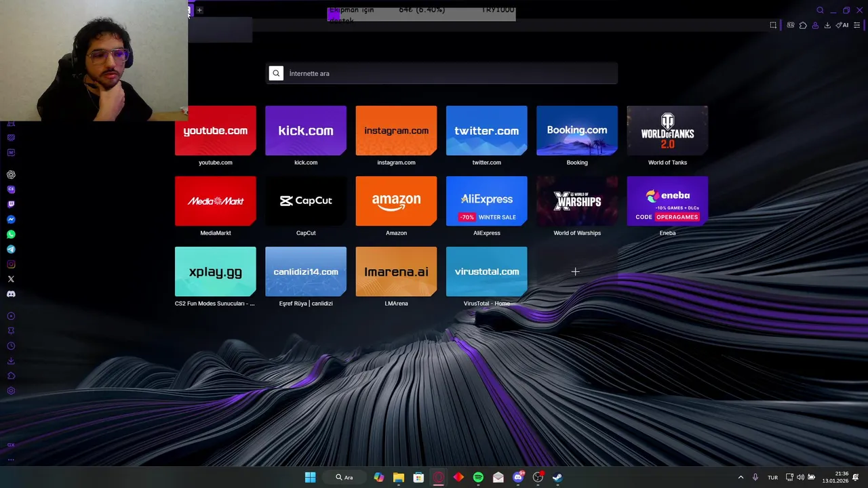Open the clock showing 21:36
Screen dimensions: 868x488
[835, 477]
